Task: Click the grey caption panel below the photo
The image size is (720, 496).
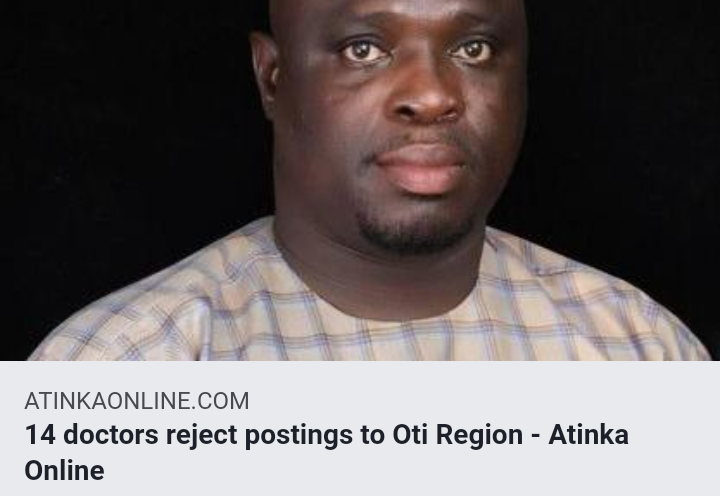Action: click(x=360, y=428)
